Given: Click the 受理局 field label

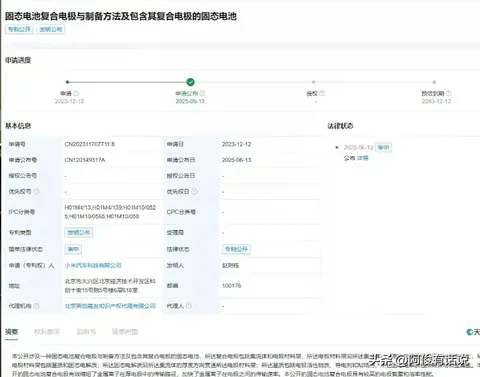Looking at the screenshot, I should tap(175, 232).
